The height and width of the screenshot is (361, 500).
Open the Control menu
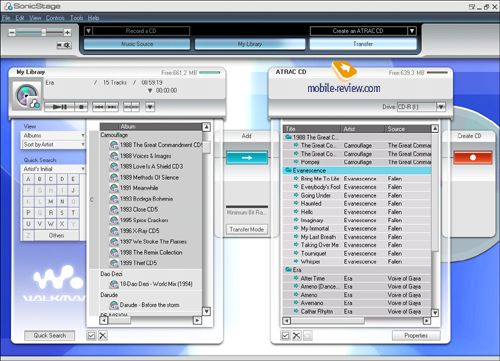coord(55,18)
